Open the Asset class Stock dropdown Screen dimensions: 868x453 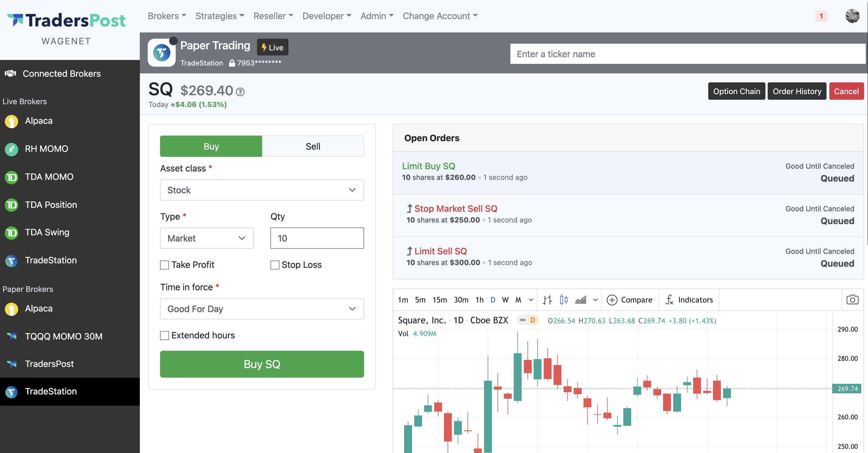(262, 190)
